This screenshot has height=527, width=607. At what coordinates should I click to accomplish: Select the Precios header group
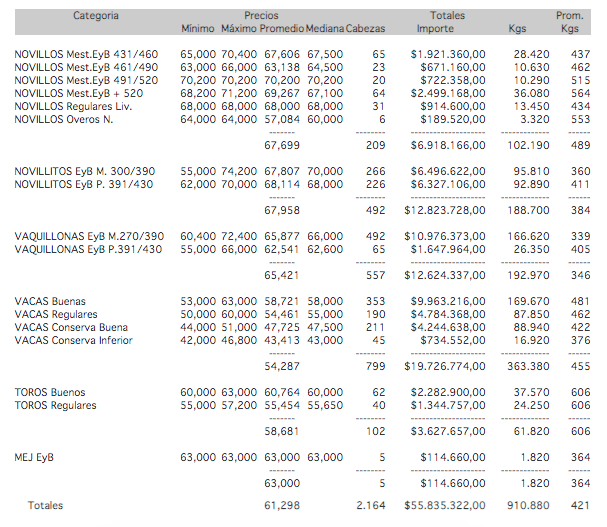point(261,16)
